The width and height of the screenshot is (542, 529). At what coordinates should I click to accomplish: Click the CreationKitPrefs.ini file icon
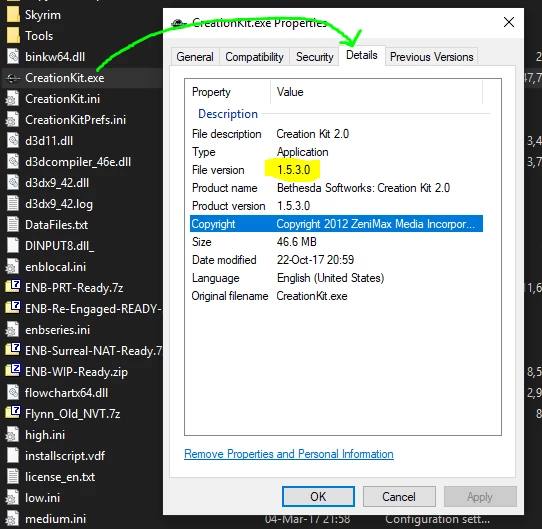pos(13,120)
